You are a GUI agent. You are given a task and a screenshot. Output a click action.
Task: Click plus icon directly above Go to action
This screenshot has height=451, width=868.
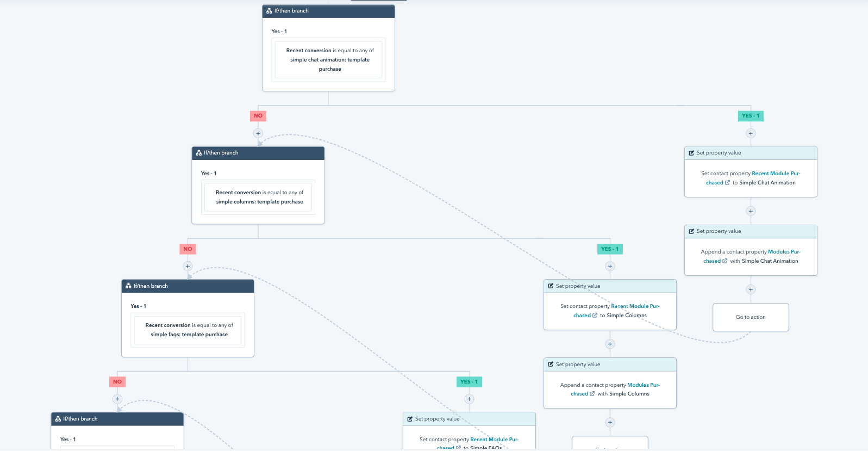(751, 289)
